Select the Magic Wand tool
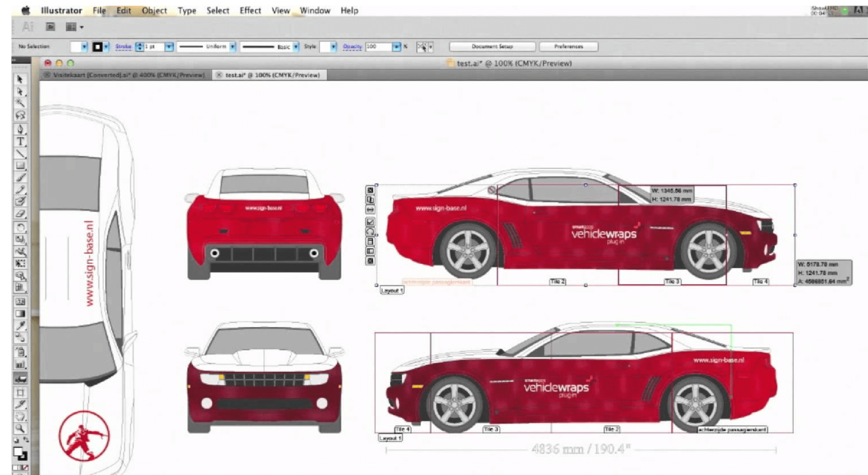Viewport: 868px width, 475px height. [20, 103]
